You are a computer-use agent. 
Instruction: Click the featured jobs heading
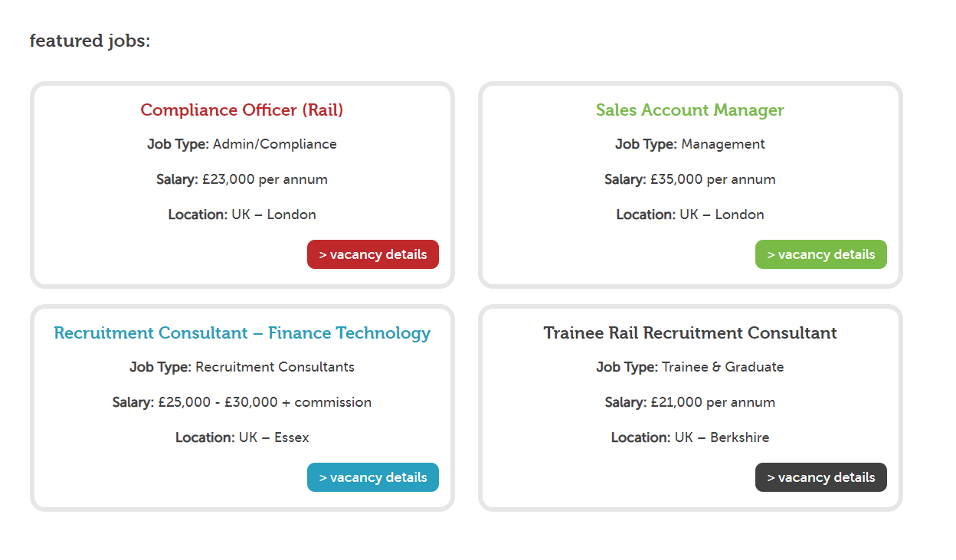click(89, 41)
